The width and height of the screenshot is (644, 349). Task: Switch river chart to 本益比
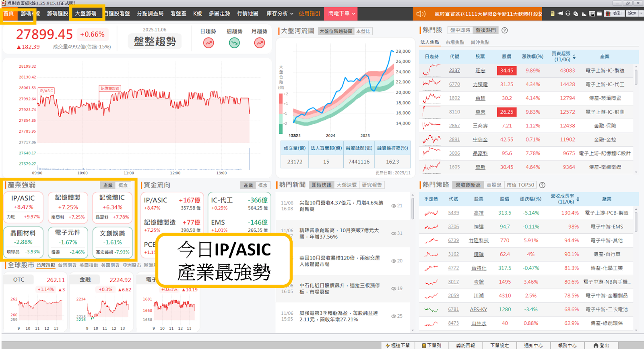tap(363, 31)
